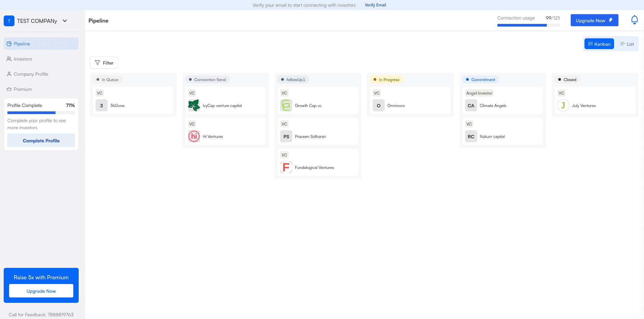644x319 pixels.
Task: Click the Complete Profile button
Action: click(x=41, y=140)
